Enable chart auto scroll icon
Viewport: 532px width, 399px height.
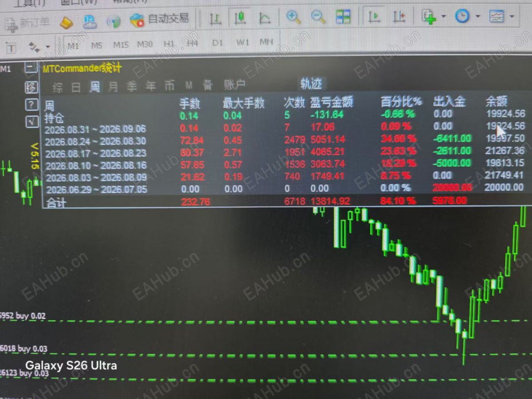pos(374,16)
